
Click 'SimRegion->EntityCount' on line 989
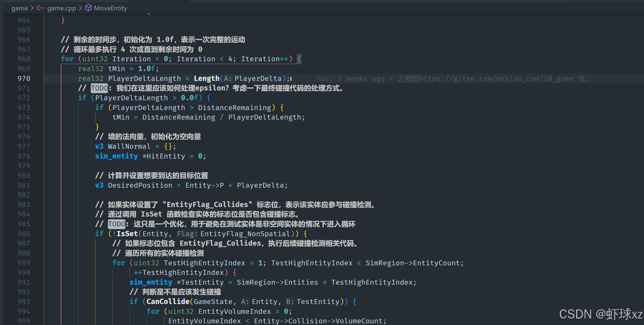412,263
